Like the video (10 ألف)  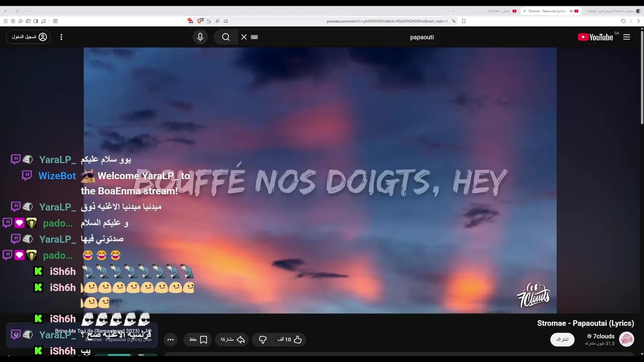click(x=289, y=339)
